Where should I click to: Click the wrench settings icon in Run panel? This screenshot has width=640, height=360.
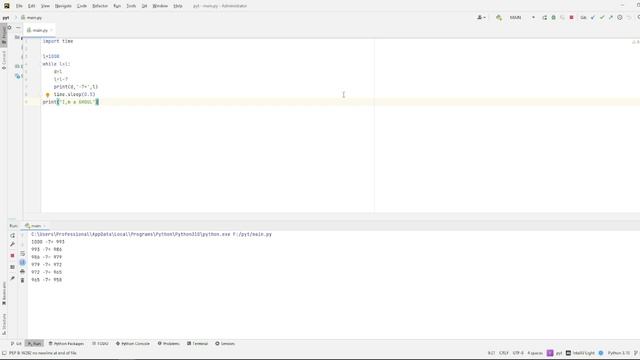13,244
